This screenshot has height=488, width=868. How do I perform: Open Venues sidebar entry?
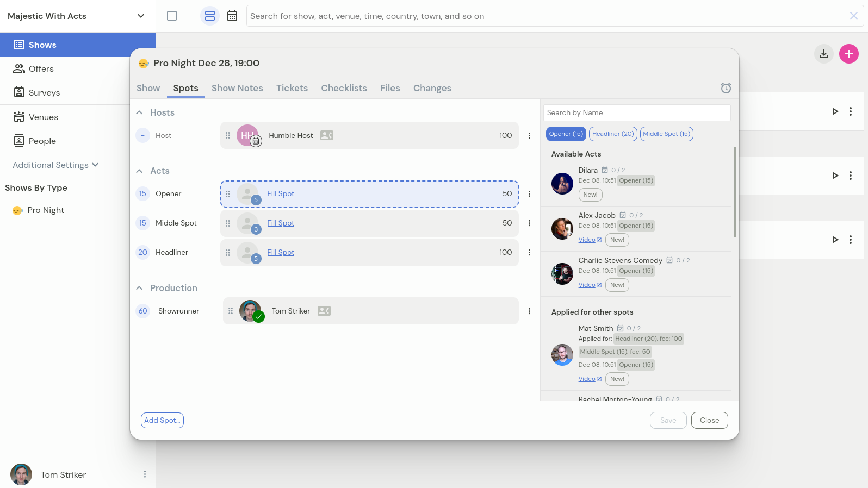click(x=36, y=117)
